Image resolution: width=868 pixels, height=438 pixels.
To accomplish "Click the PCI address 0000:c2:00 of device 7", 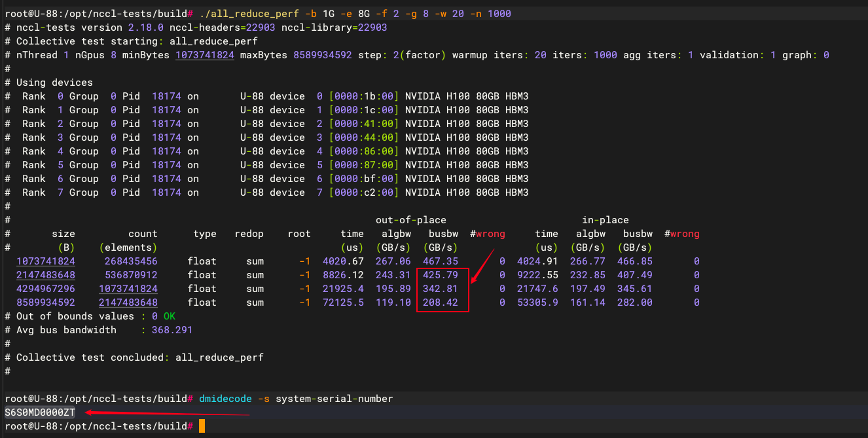I will pos(363,192).
